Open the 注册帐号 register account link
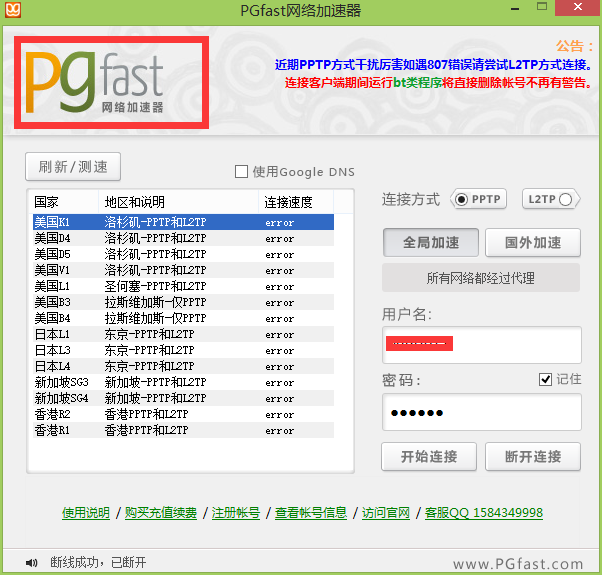Viewport: 602px width, 575px height. [x=236, y=513]
